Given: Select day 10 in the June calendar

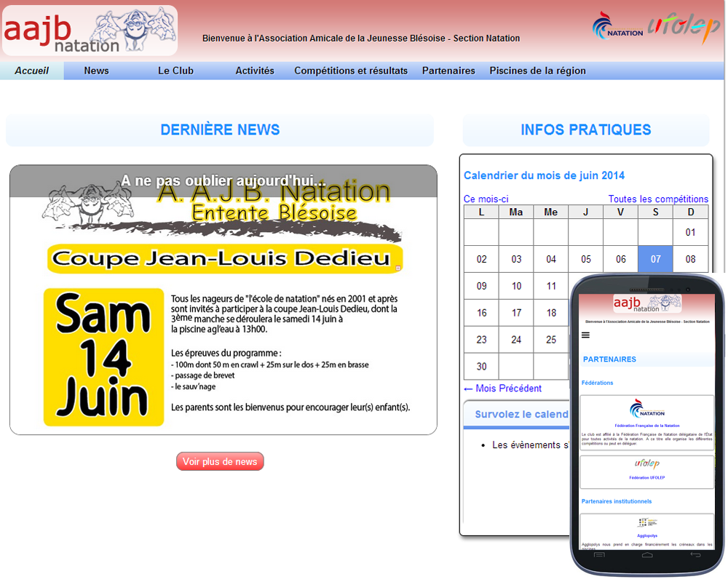Looking at the screenshot, I should [x=516, y=286].
